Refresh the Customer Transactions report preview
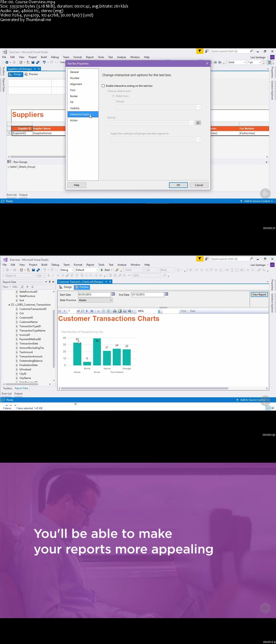The image size is (276, 644). click(x=108, y=311)
